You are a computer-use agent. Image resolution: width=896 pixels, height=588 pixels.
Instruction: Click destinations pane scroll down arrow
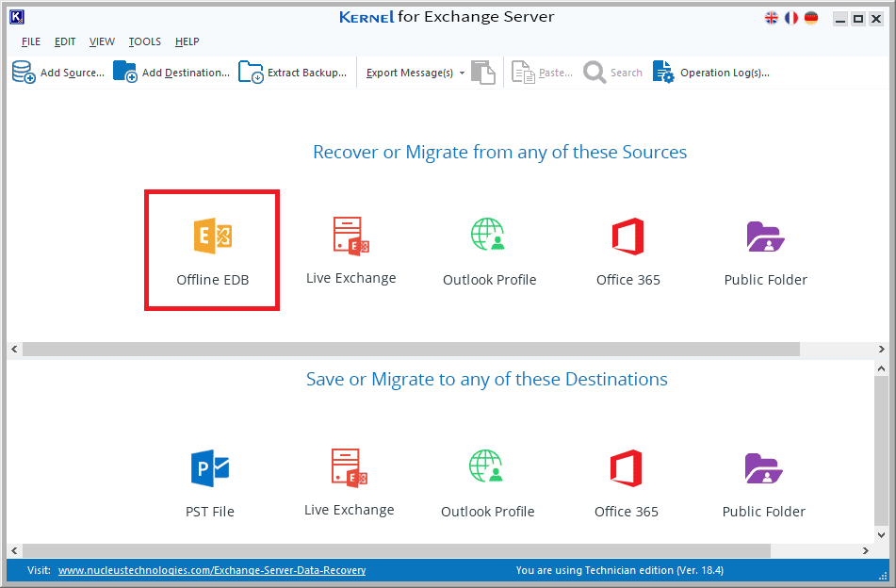pos(881,535)
